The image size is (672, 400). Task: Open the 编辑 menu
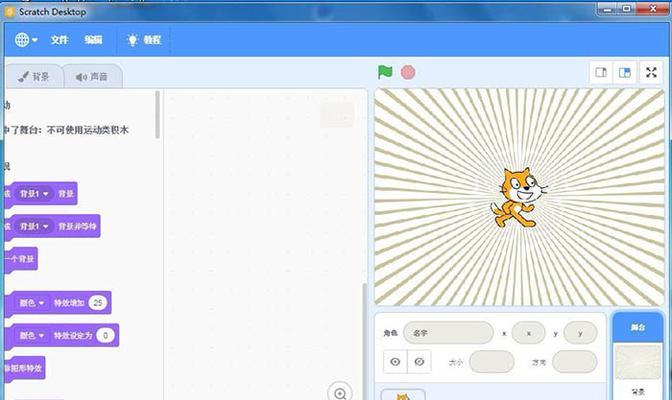[93, 40]
